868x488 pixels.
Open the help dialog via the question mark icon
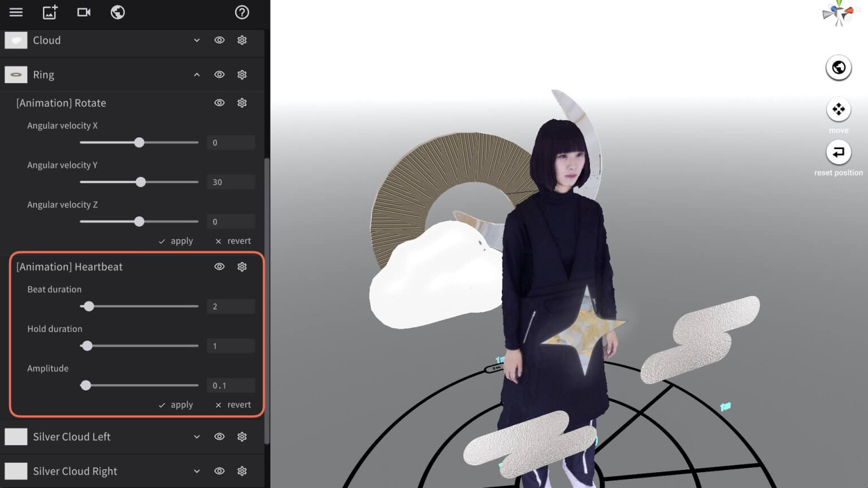(x=242, y=12)
